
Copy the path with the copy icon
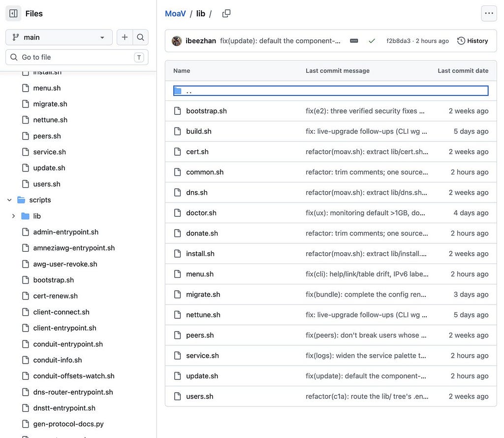pyautogui.click(x=226, y=13)
